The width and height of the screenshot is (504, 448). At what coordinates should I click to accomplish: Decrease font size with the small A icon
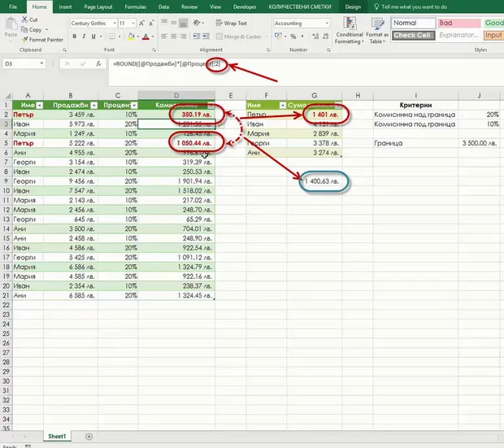pyautogui.click(x=151, y=23)
